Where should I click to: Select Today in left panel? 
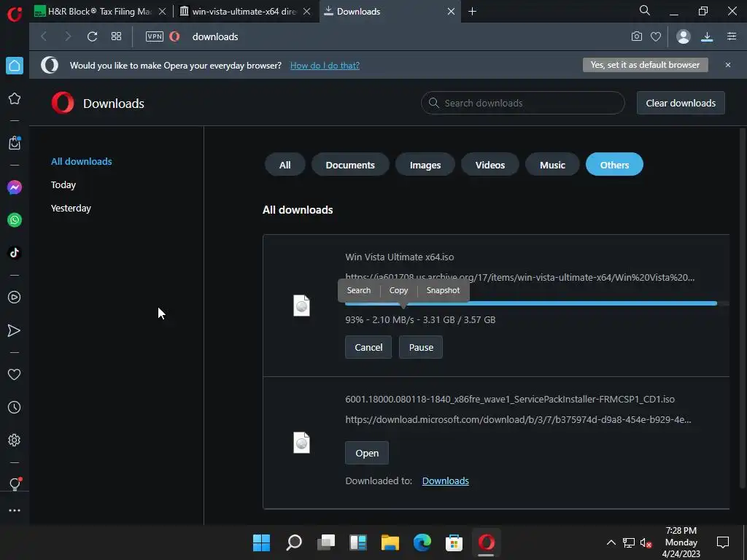click(63, 184)
